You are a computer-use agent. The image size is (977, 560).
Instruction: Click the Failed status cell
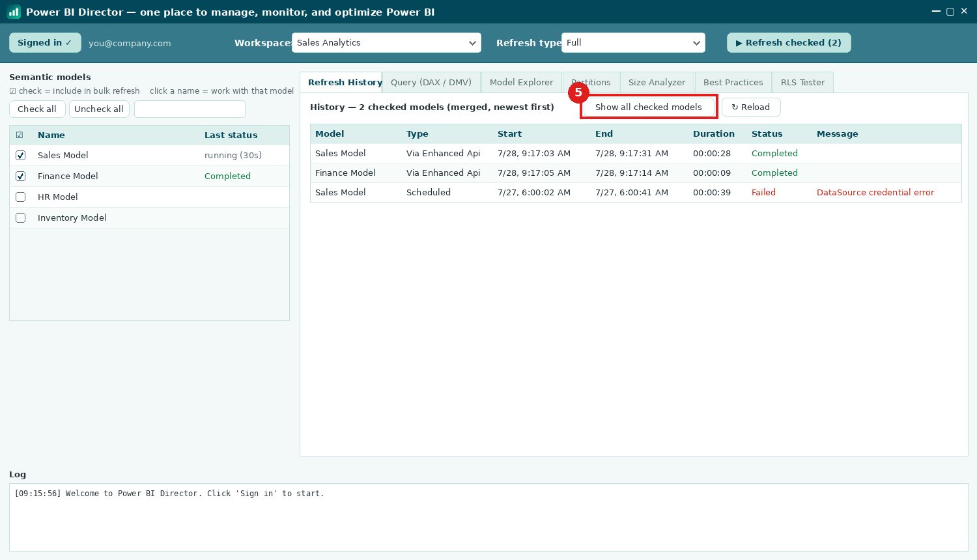[763, 192]
